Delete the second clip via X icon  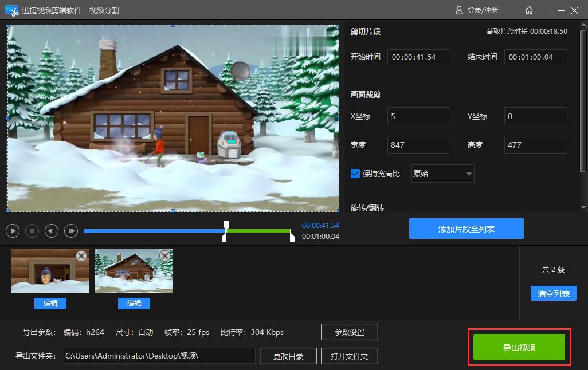point(165,256)
